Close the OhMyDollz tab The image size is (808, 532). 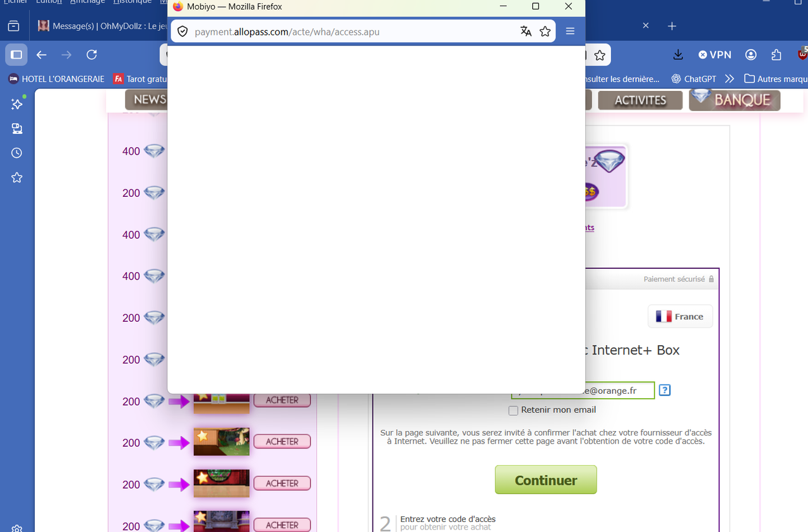click(646, 26)
